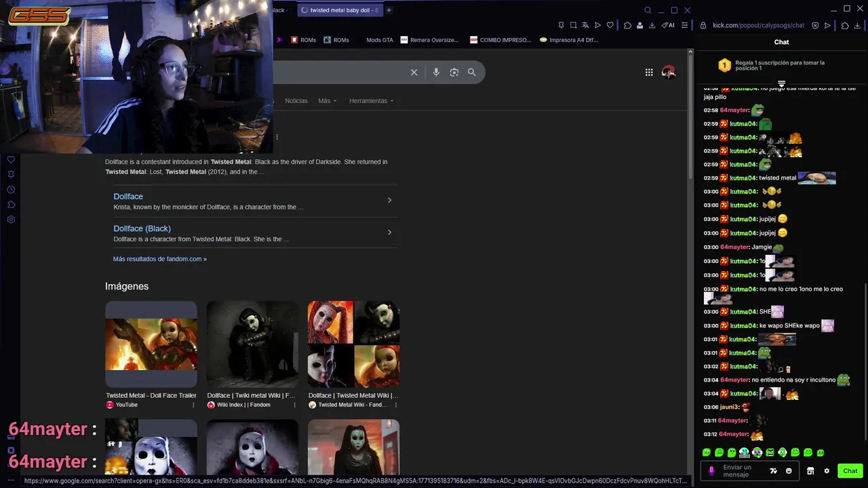Start voice search with the microphone icon
868x488 pixels.
pyautogui.click(x=436, y=73)
